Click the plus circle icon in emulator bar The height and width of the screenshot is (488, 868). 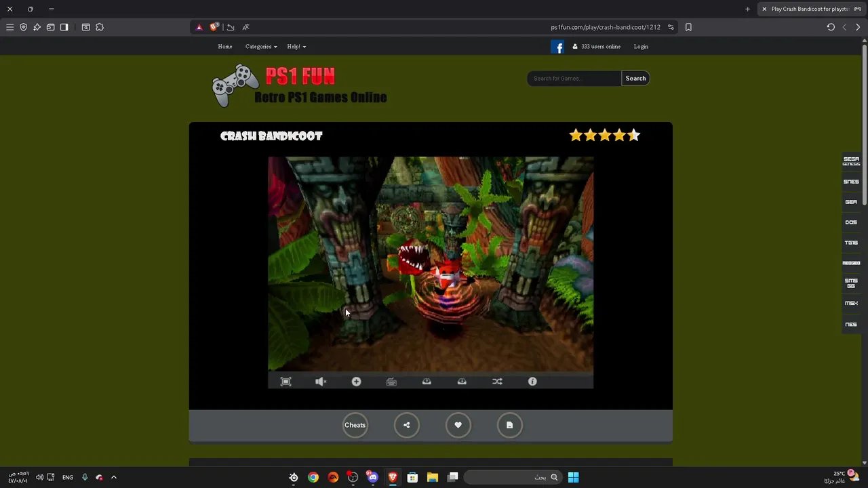tap(356, 382)
